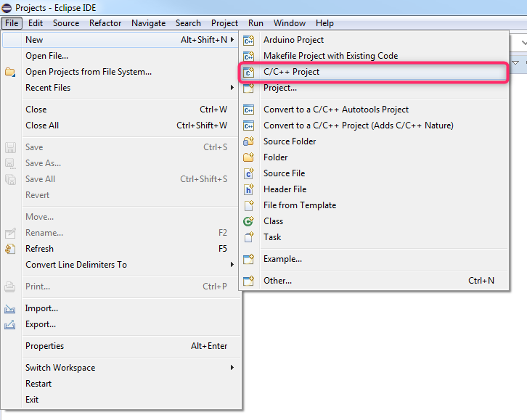Open the Navigate menu

pyautogui.click(x=149, y=23)
